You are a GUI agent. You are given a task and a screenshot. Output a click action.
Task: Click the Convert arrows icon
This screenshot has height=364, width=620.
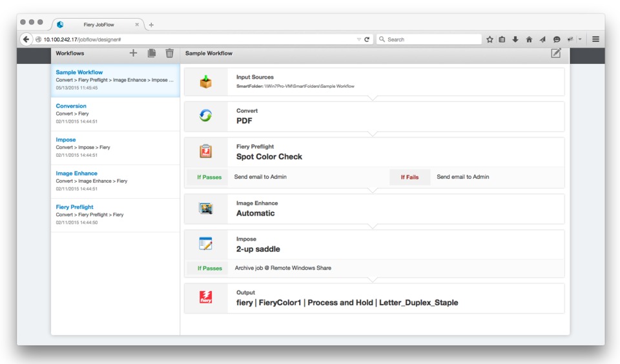pyautogui.click(x=205, y=116)
